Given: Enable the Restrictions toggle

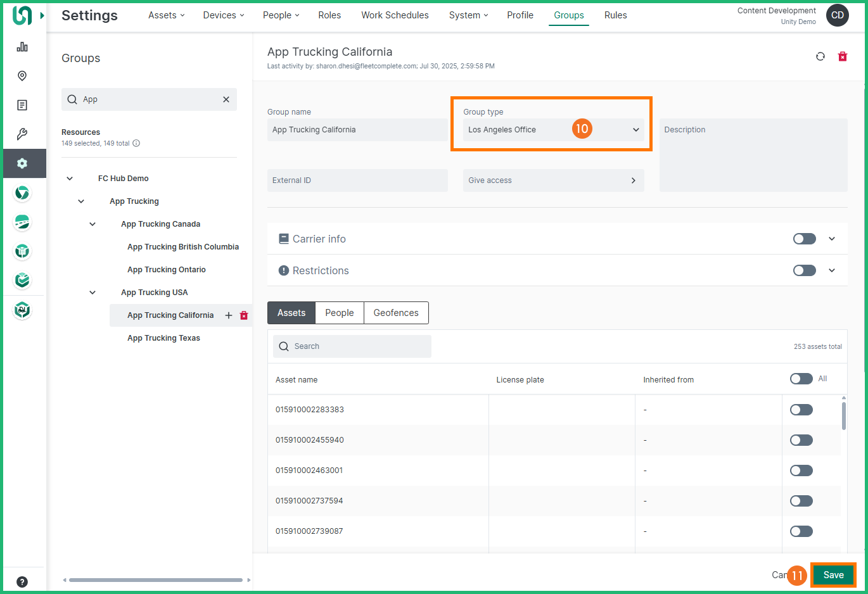Looking at the screenshot, I should click(804, 270).
